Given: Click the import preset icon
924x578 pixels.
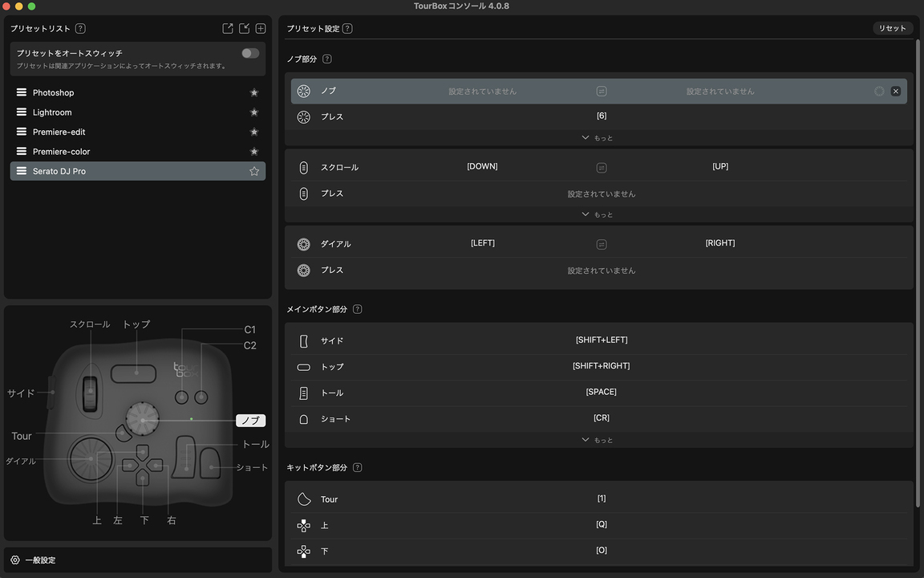Looking at the screenshot, I should [x=244, y=28].
